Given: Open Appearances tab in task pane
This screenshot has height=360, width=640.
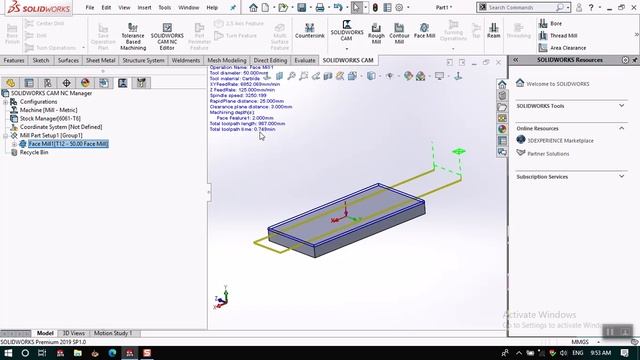Looking at the screenshot, I should (502, 129).
